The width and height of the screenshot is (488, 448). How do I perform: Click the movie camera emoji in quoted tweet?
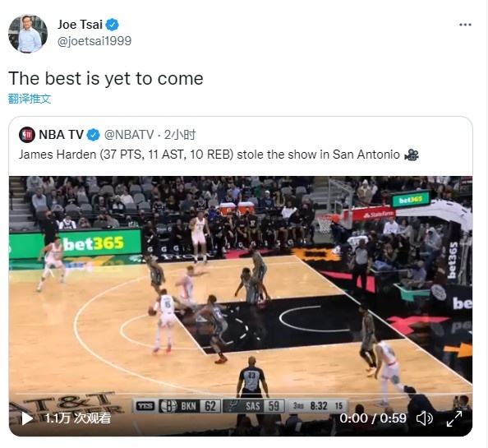click(412, 155)
